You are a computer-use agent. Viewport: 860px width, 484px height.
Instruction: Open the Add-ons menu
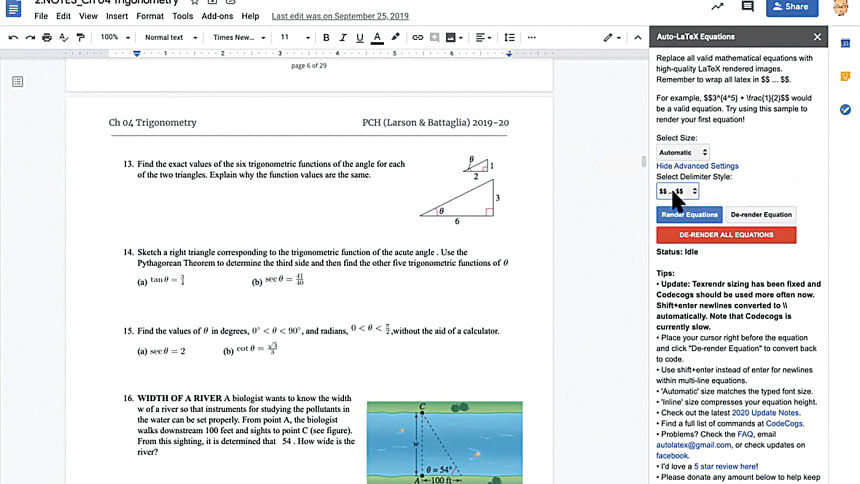[x=217, y=16]
